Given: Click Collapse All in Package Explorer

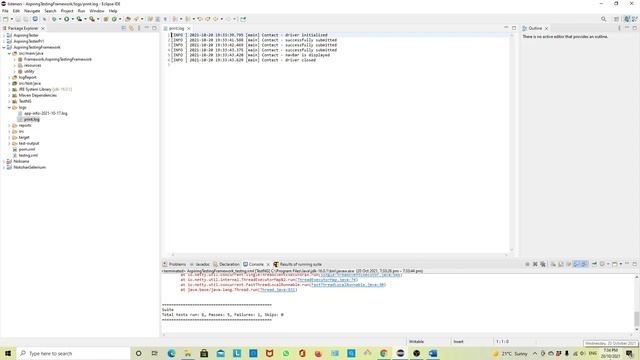Looking at the screenshot, I should (124, 28).
